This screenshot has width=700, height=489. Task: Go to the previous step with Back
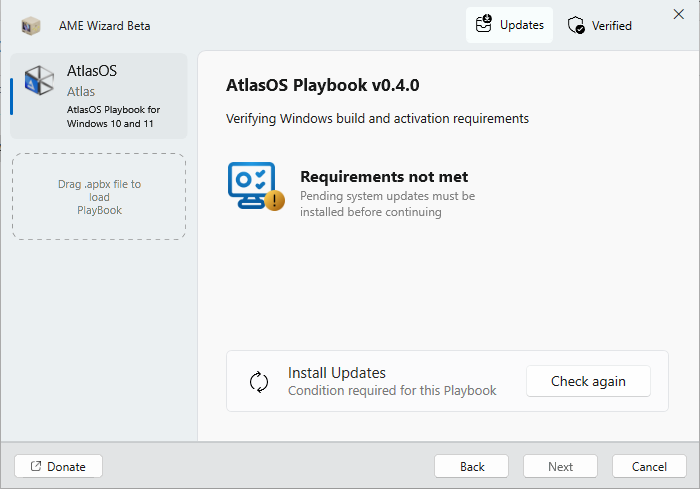pos(471,467)
